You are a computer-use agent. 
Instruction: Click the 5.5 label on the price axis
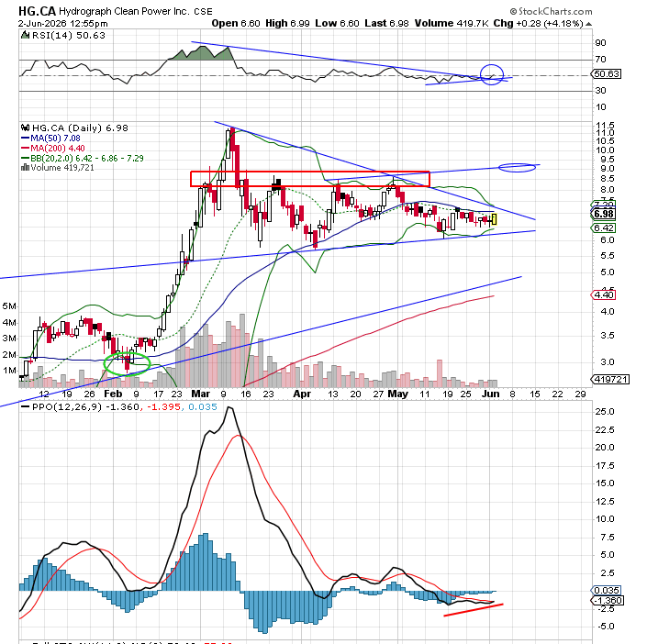607,256
